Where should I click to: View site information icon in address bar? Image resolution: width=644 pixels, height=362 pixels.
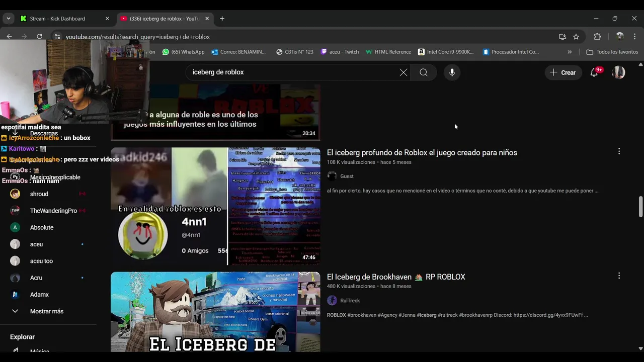pyautogui.click(x=57, y=37)
